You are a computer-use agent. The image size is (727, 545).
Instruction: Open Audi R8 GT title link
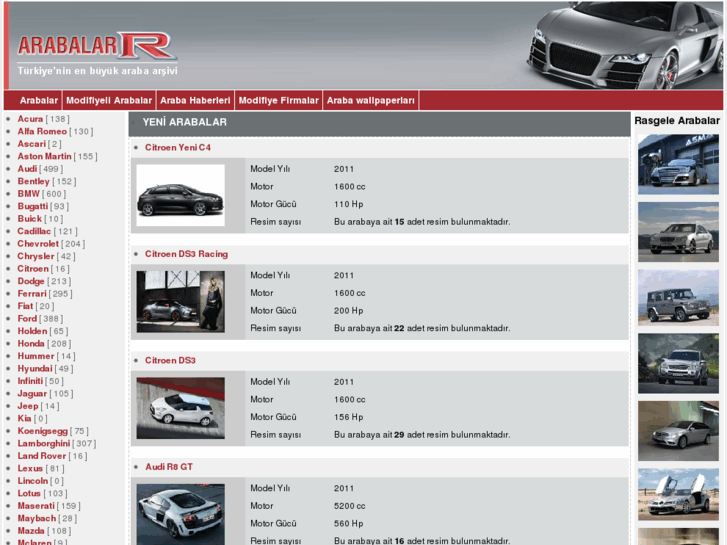click(169, 468)
